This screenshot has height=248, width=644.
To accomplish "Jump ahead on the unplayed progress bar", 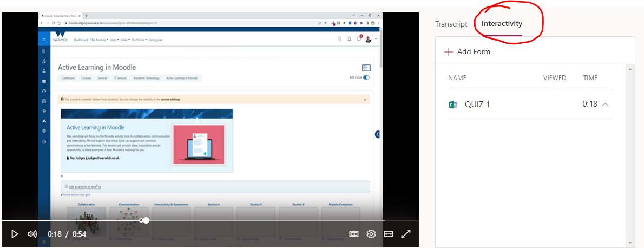I will pos(267,220).
